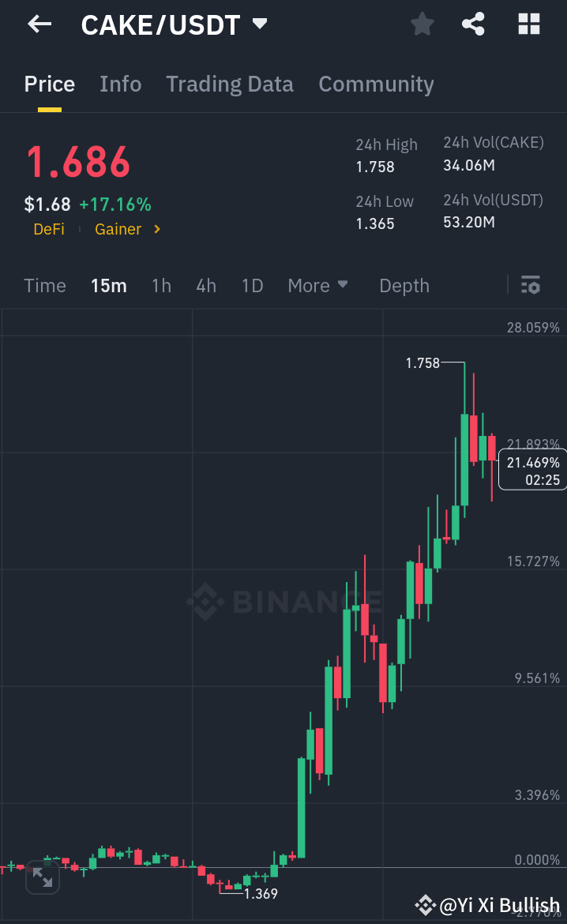Switch chart to Depth view
The image size is (567, 924).
click(x=404, y=285)
